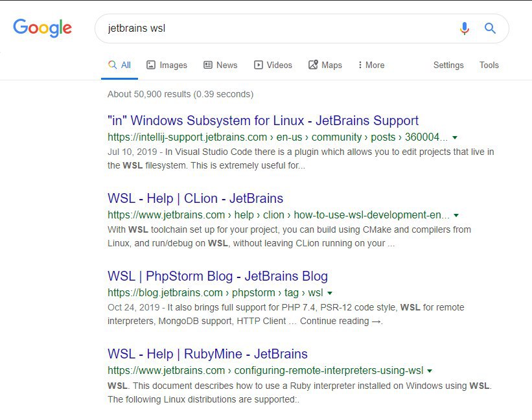This screenshot has height=420, width=532.
Task: Switch to Maps results
Action: coord(325,65)
